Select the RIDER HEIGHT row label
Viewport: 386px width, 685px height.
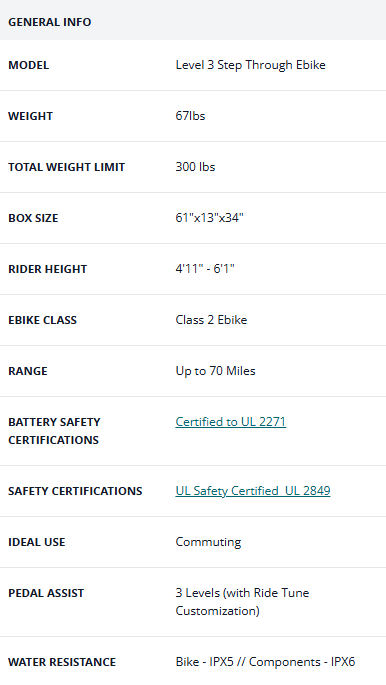48,269
